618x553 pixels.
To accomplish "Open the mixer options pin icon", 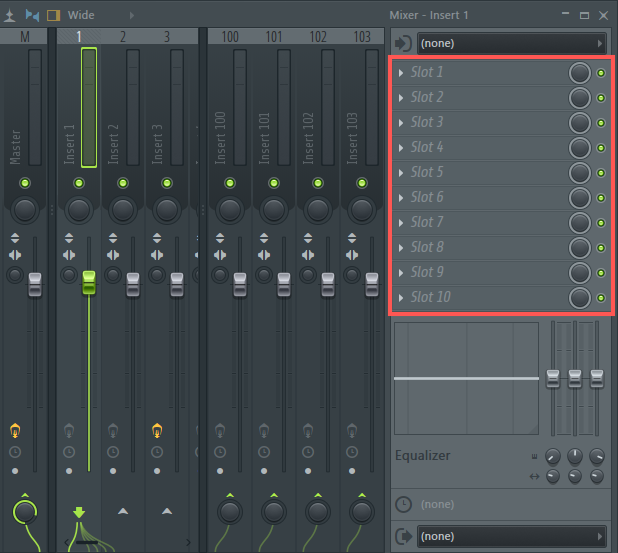I will tap(9, 15).
